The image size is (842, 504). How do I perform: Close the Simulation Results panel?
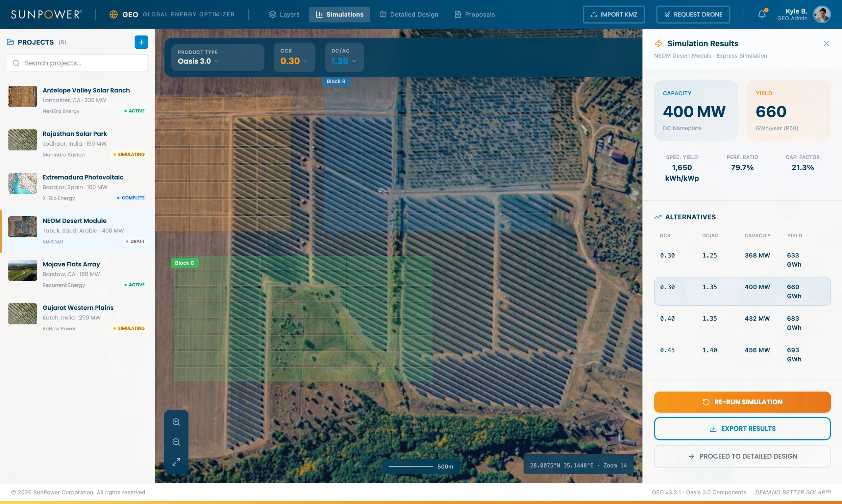click(x=826, y=43)
